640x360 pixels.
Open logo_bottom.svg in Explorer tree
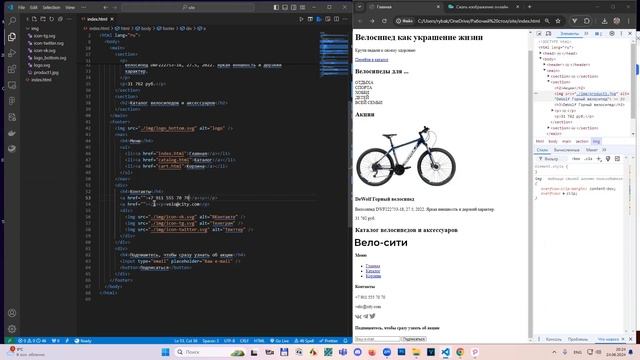click(x=49, y=58)
